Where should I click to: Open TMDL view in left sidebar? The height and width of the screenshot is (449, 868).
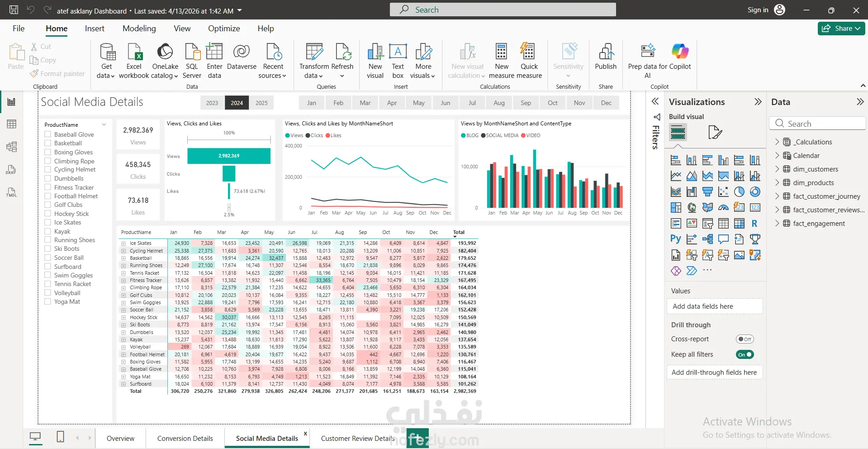pyautogui.click(x=11, y=192)
